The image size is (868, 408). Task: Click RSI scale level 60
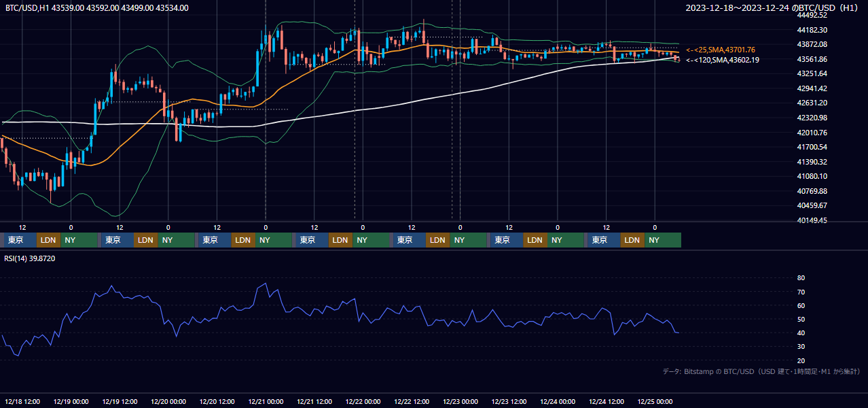coord(801,305)
